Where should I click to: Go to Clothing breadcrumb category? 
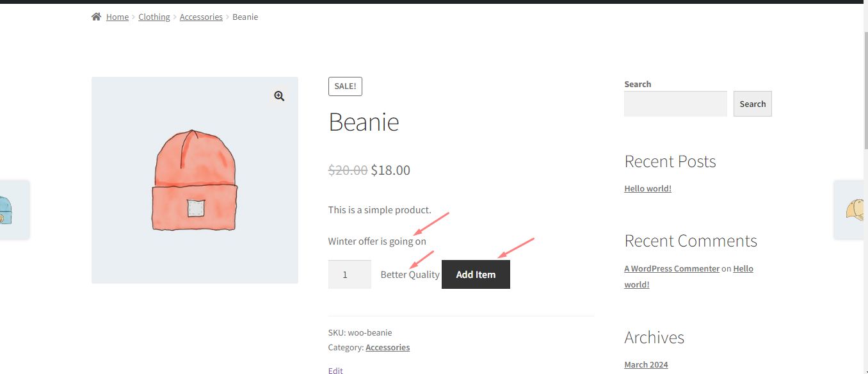click(x=154, y=17)
